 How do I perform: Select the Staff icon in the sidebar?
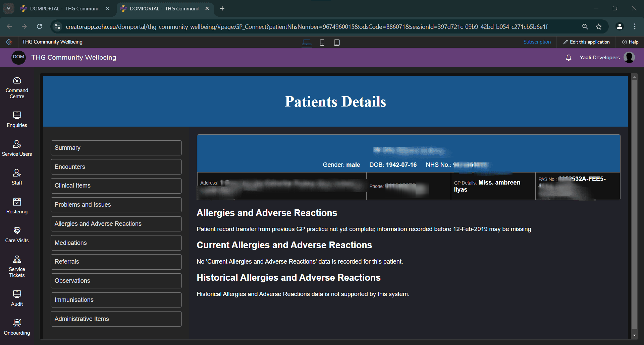[17, 177]
